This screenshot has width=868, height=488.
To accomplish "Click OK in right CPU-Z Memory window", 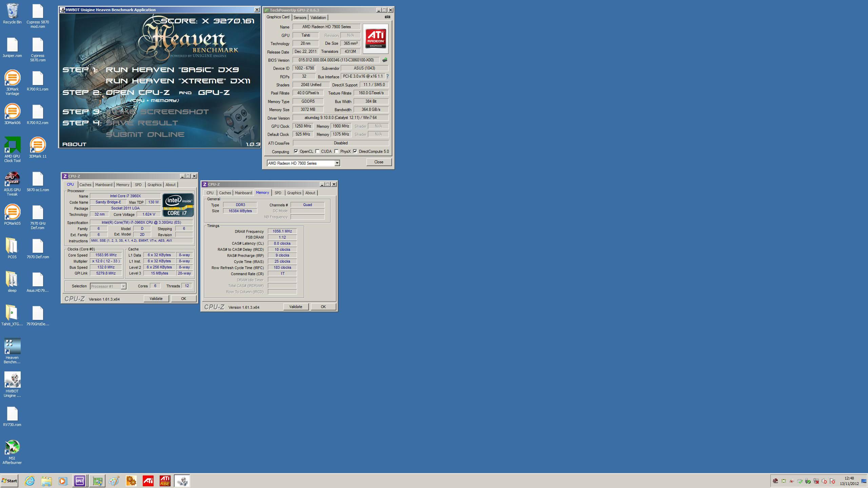I will (x=323, y=307).
